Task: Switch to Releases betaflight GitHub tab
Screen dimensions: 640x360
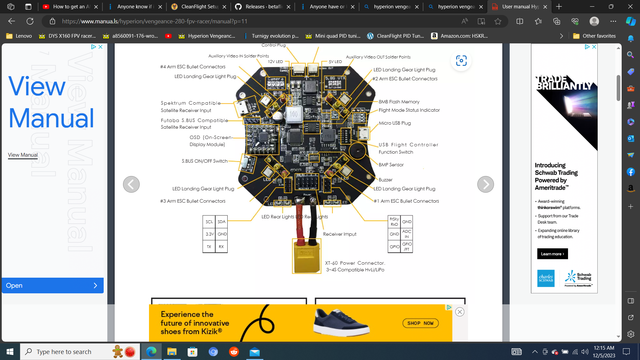Action: [263, 7]
